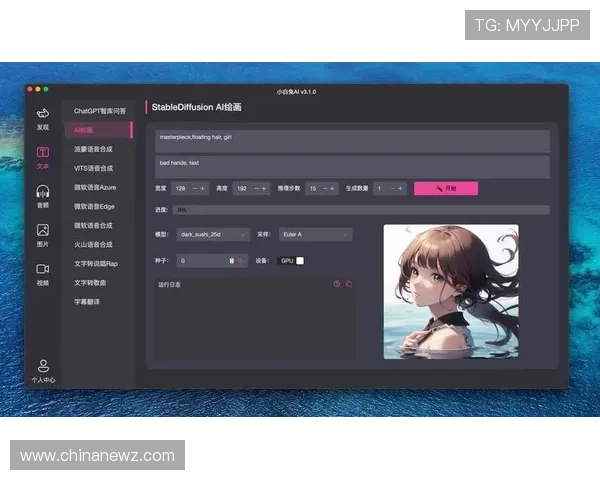Decrease 宽度 width value with minus
600x480 pixels.
[x=195, y=188]
